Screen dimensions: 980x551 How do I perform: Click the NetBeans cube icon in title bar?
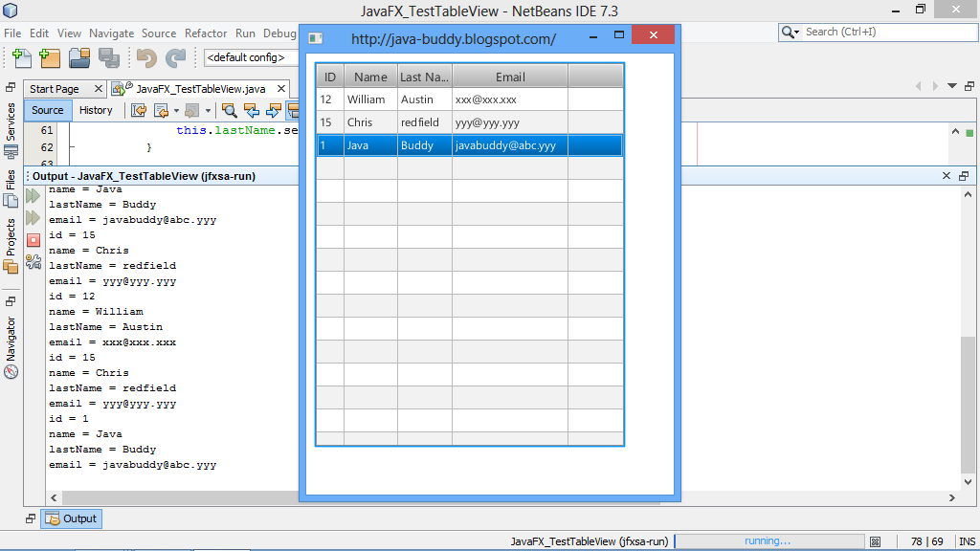point(11,10)
